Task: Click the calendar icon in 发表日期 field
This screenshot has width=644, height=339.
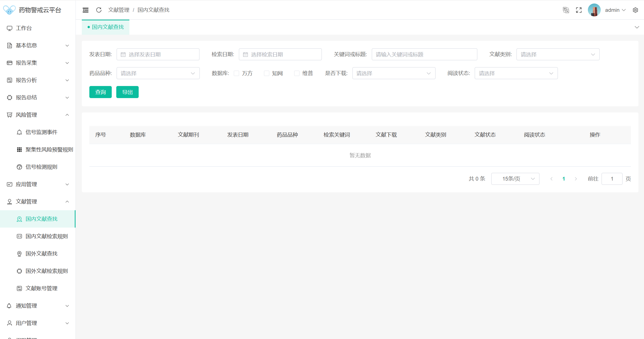Action: coord(123,55)
